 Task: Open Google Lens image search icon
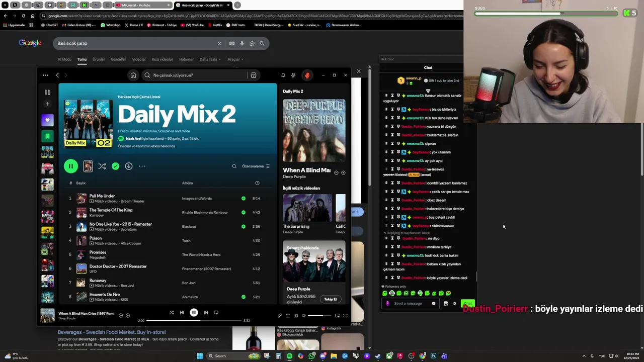pyautogui.click(x=252, y=44)
